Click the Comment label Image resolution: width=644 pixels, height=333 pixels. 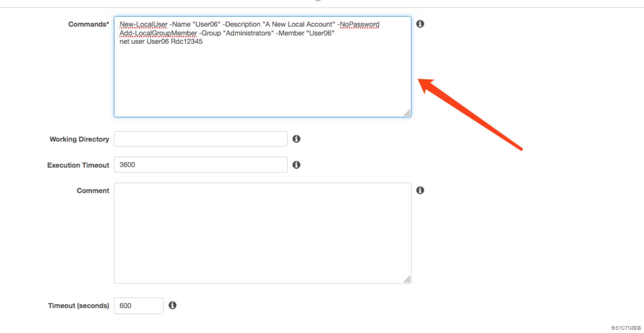[93, 191]
